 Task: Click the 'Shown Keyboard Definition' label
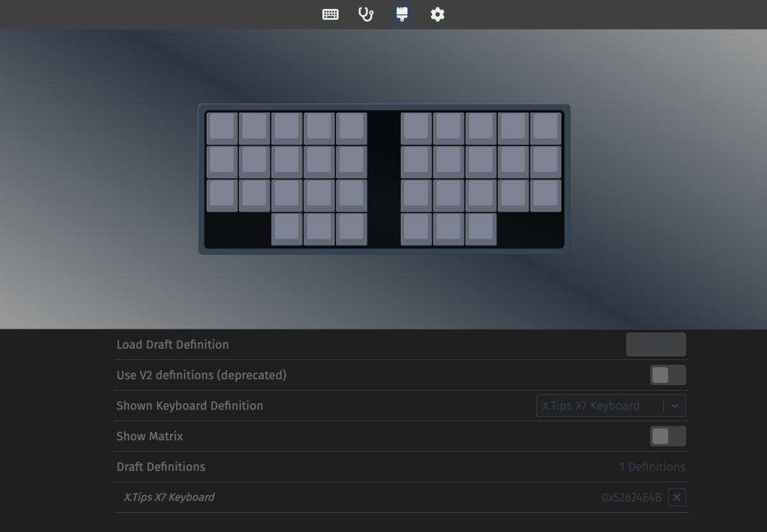click(x=190, y=406)
